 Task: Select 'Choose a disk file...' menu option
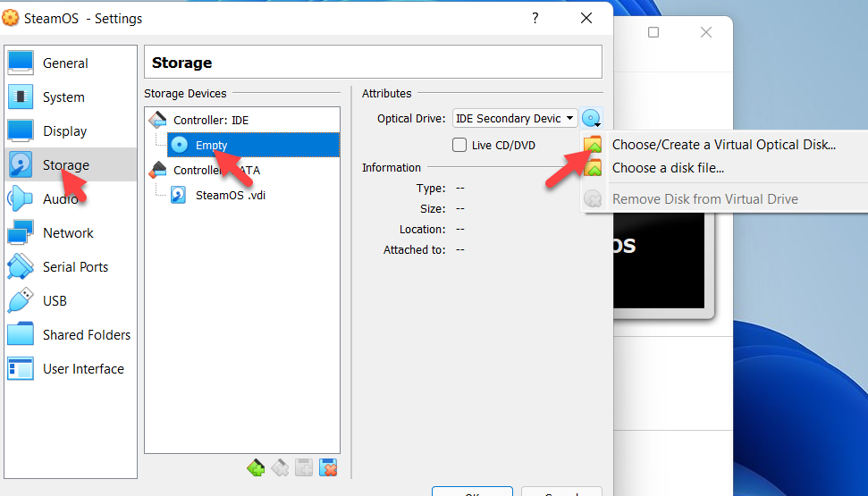tap(667, 168)
